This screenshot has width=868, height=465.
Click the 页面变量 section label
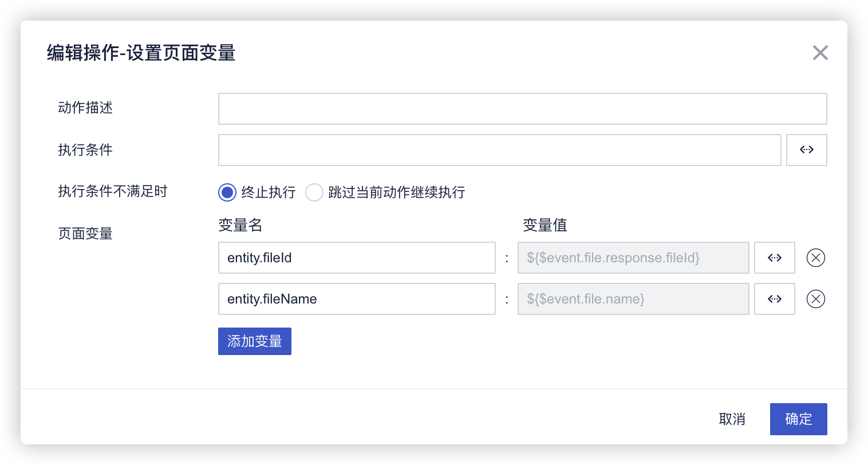click(85, 234)
